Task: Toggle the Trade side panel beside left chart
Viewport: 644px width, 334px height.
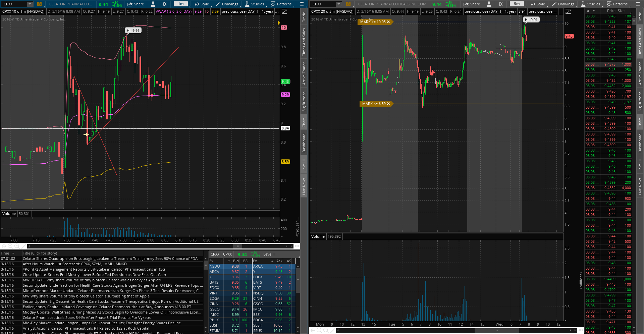Action: point(304,17)
